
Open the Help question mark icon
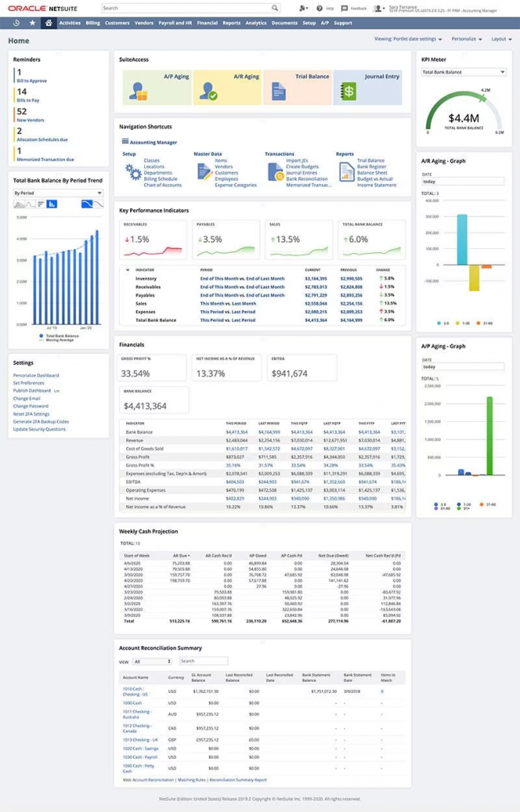point(319,8)
